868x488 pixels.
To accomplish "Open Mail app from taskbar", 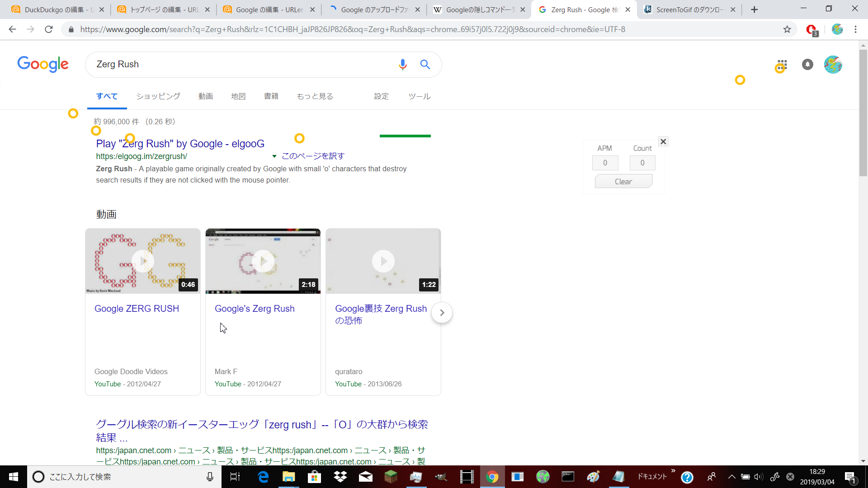I will point(366,477).
